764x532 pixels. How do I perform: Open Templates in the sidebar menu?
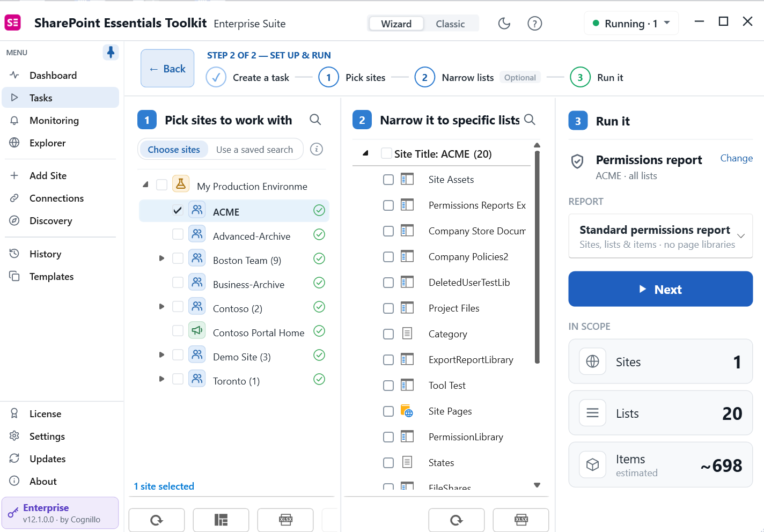click(60, 277)
